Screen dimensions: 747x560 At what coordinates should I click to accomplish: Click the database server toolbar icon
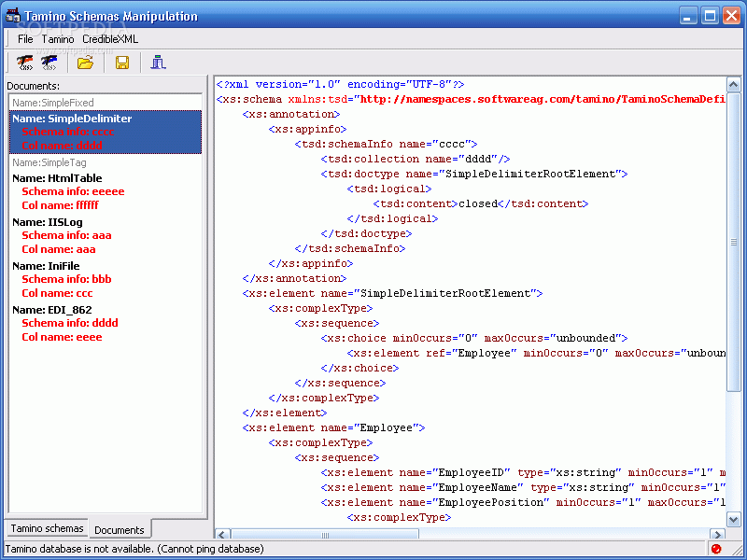pos(158,63)
